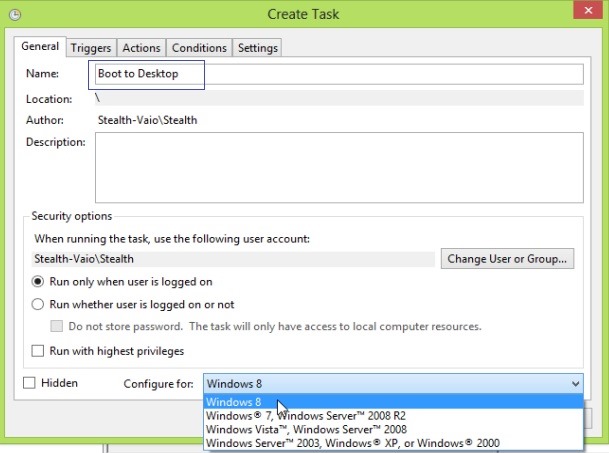
Task: Switch to the Conditions tab
Action: tap(199, 48)
